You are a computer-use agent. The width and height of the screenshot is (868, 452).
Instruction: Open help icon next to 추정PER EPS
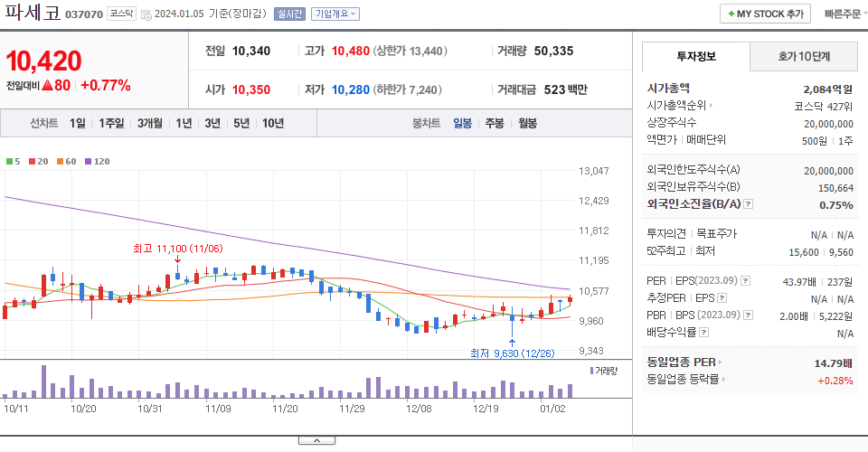pos(722,298)
